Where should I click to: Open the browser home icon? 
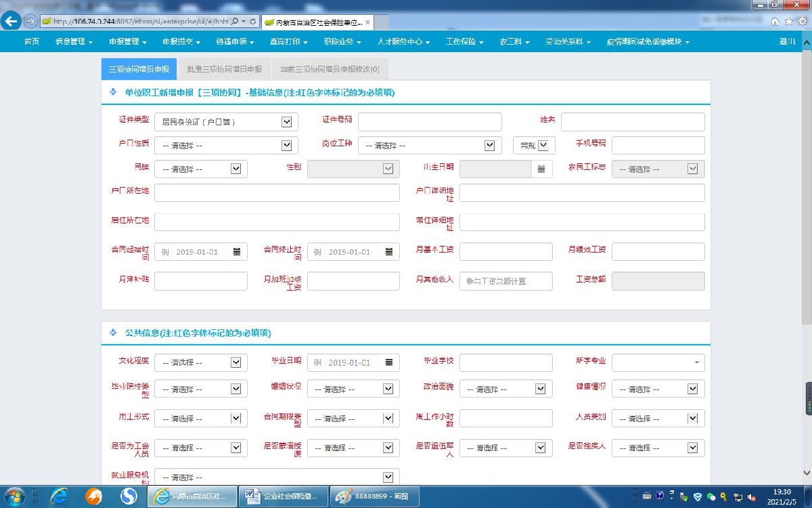tap(775, 22)
